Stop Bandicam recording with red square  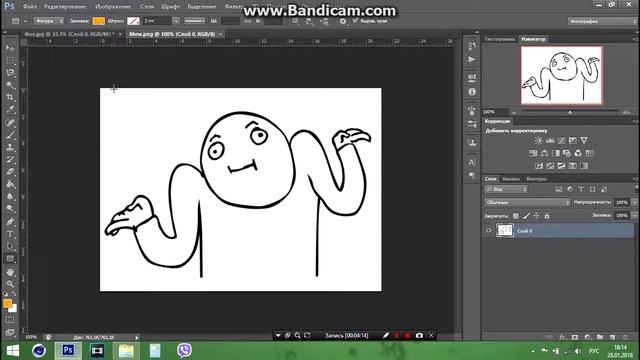tap(407, 336)
